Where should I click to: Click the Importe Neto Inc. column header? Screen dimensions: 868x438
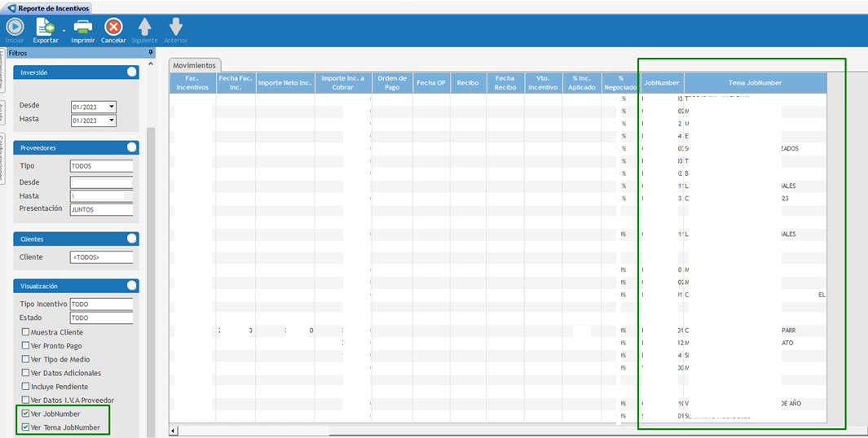pos(285,83)
